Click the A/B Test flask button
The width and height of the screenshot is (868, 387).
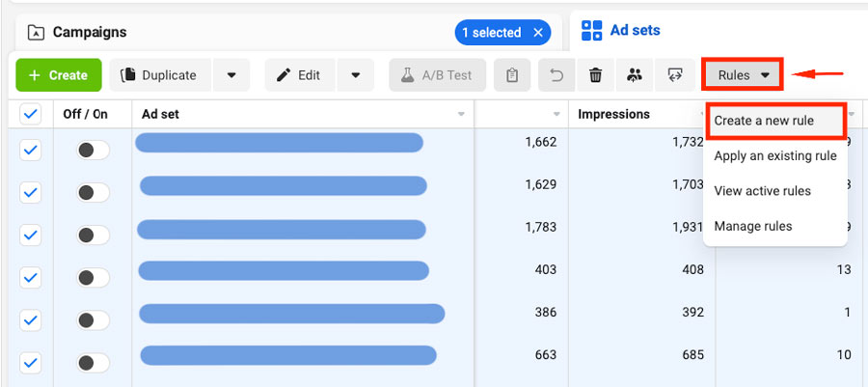(x=437, y=75)
